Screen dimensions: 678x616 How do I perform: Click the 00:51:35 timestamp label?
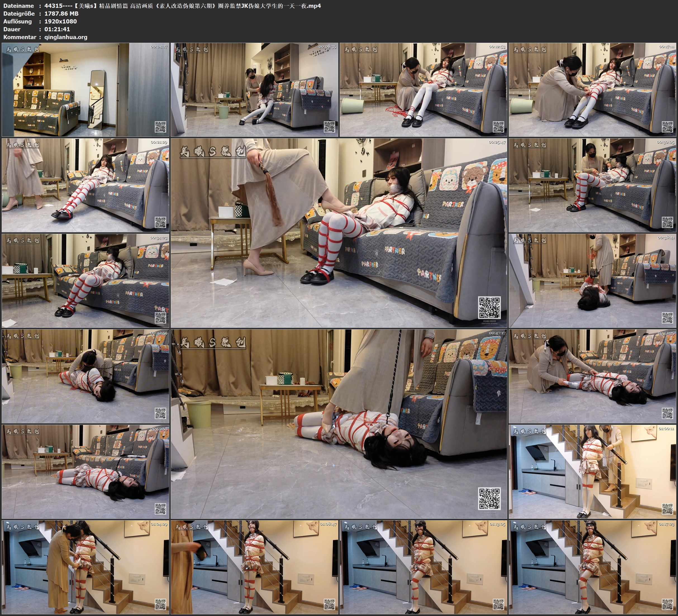(x=666, y=333)
